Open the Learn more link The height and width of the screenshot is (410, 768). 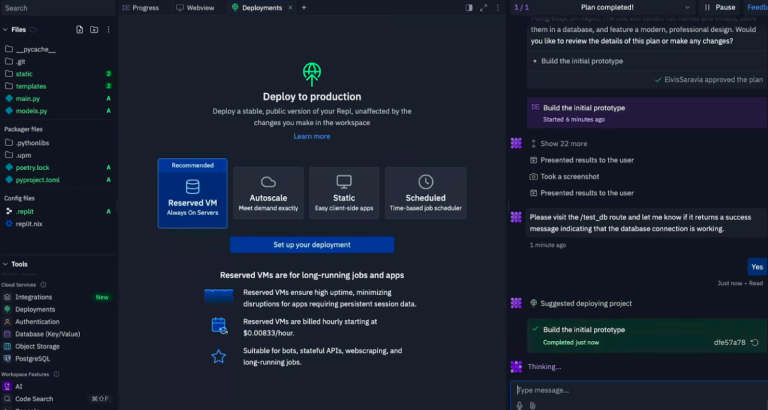[x=311, y=136]
